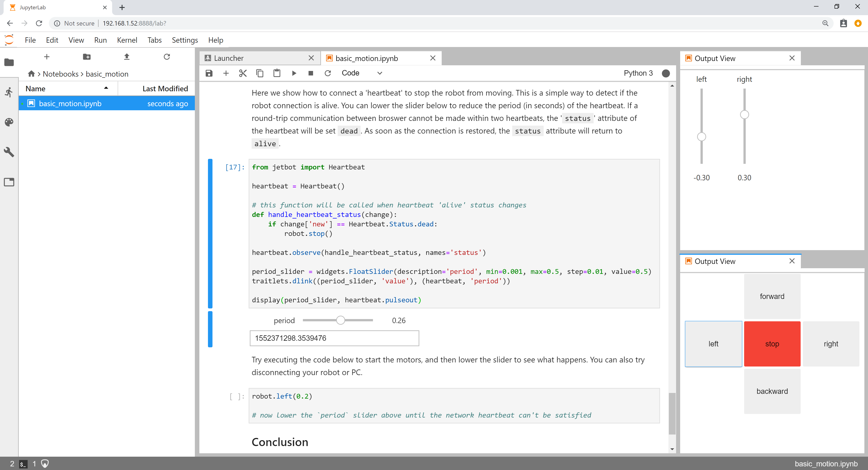Open the Commands palette sidebar icon
The height and width of the screenshot is (470, 868).
pos(9,122)
